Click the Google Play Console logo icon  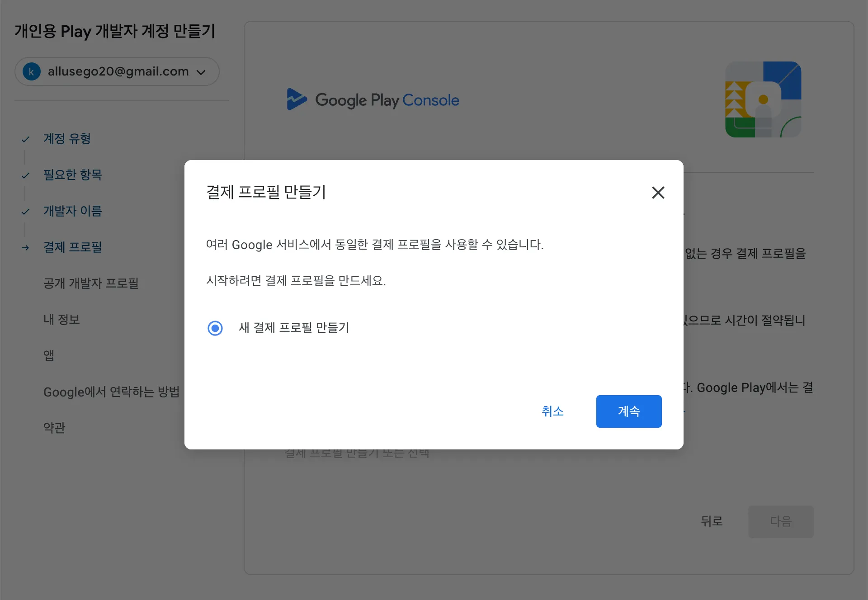[297, 99]
